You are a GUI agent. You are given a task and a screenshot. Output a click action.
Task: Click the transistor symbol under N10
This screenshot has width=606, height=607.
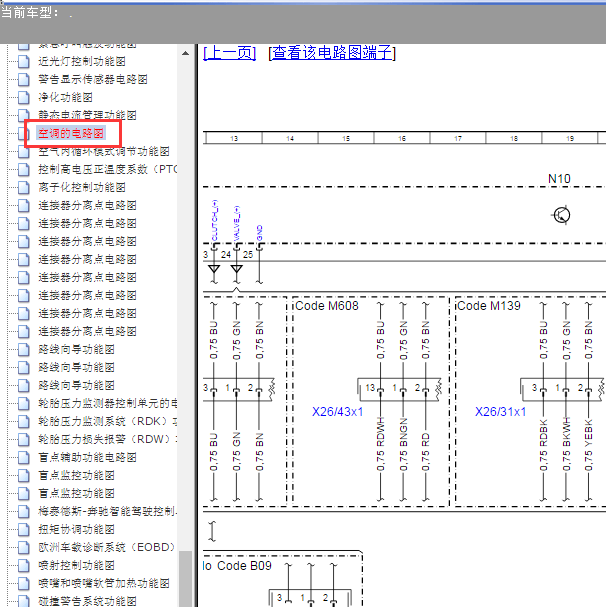561,215
